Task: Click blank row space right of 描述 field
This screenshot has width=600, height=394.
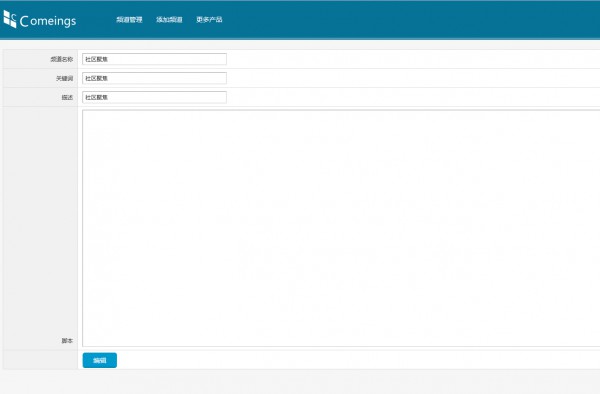Action: coord(413,97)
